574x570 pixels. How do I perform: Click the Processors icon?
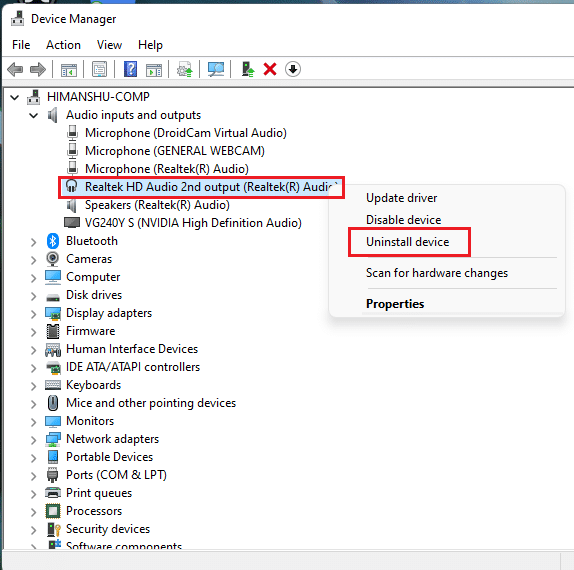[53, 511]
